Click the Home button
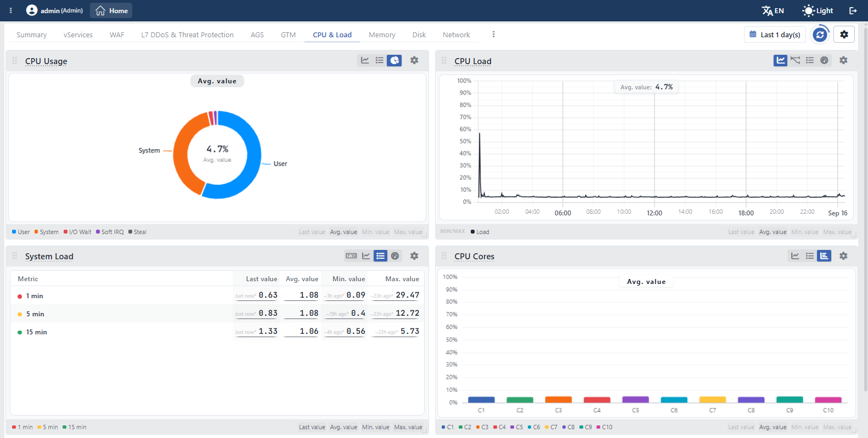Viewport: 868px width, 438px height. point(111,10)
